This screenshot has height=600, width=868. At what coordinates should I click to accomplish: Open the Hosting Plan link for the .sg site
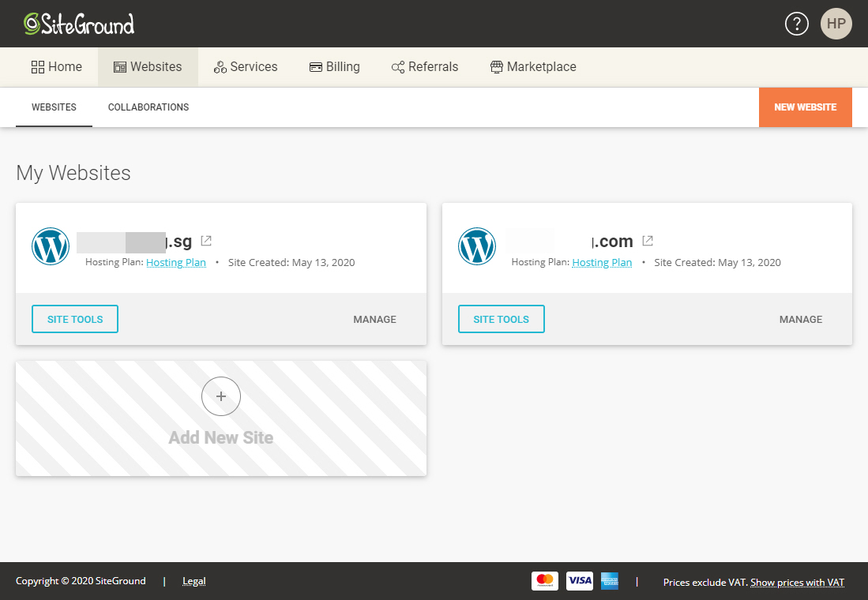176,262
